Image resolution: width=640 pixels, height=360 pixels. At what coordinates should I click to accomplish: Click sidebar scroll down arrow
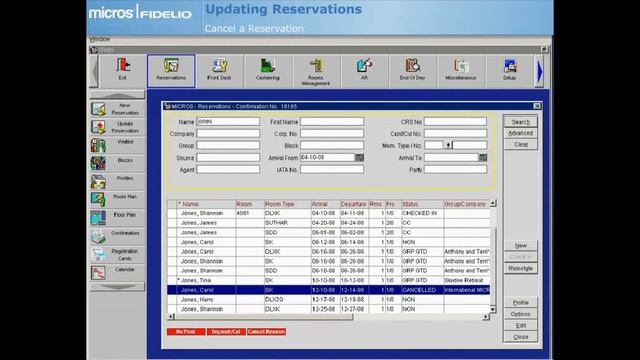(x=118, y=287)
